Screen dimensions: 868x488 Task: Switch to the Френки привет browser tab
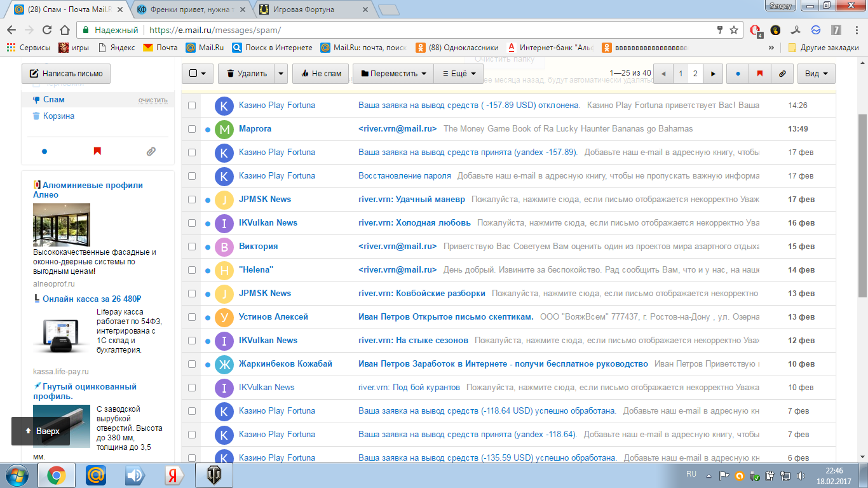pyautogui.click(x=189, y=10)
